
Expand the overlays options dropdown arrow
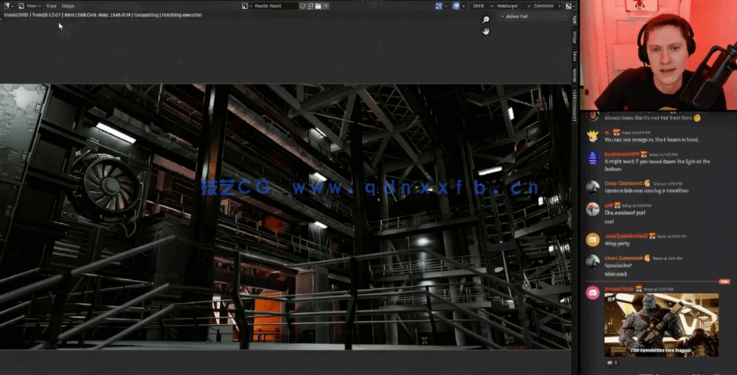pos(463,6)
